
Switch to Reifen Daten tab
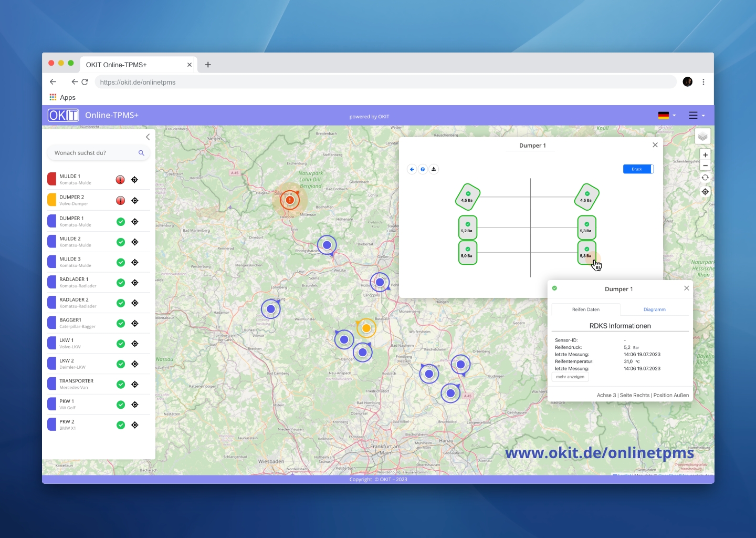586,309
